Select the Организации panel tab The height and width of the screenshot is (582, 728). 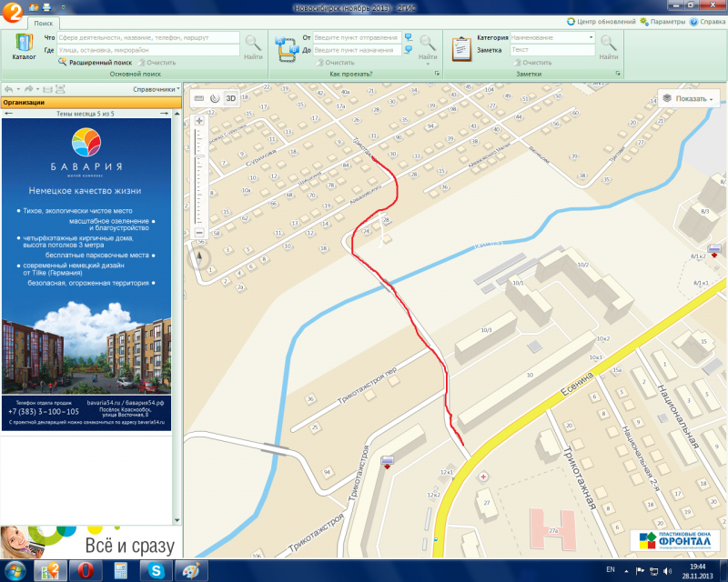(25, 103)
